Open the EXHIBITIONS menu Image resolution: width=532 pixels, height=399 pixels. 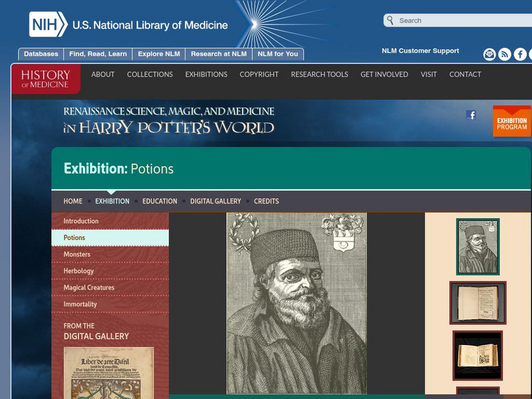pos(206,74)
